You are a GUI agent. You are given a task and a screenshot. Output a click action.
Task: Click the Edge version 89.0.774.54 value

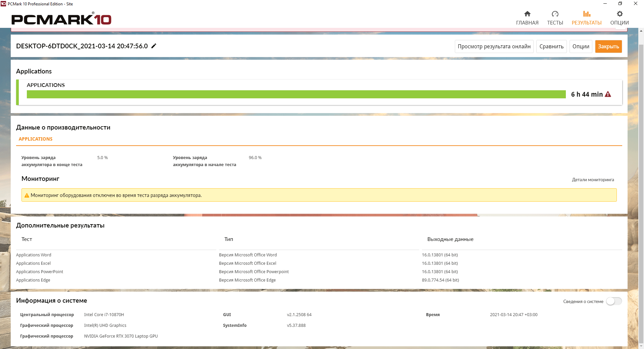(440, 280)
